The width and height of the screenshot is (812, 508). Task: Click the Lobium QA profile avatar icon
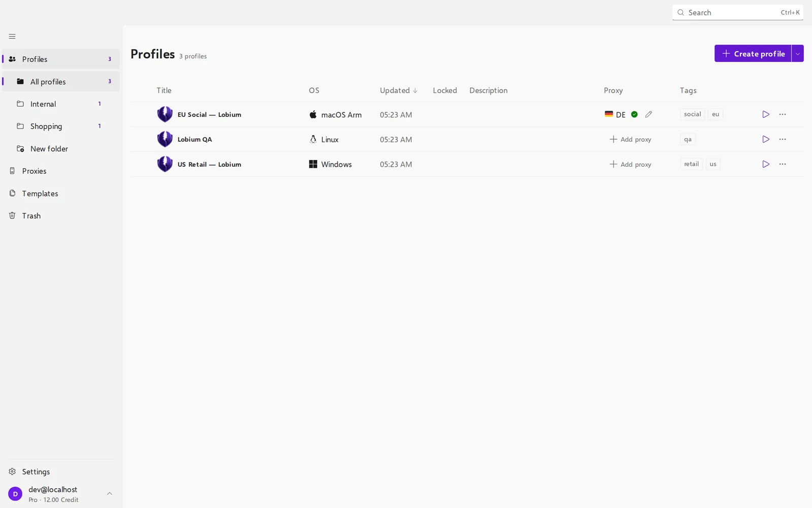point(165,139)
